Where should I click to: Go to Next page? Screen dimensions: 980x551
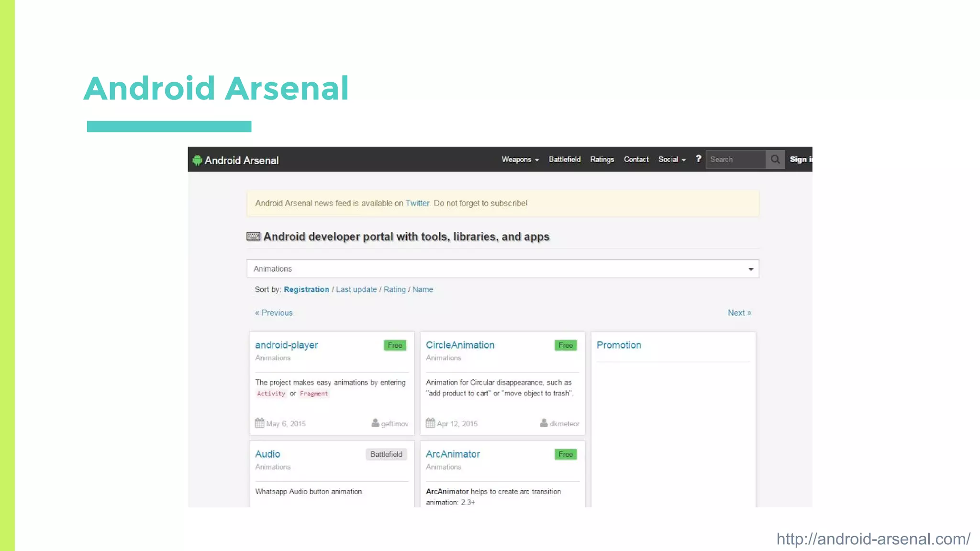coord(739,313)
